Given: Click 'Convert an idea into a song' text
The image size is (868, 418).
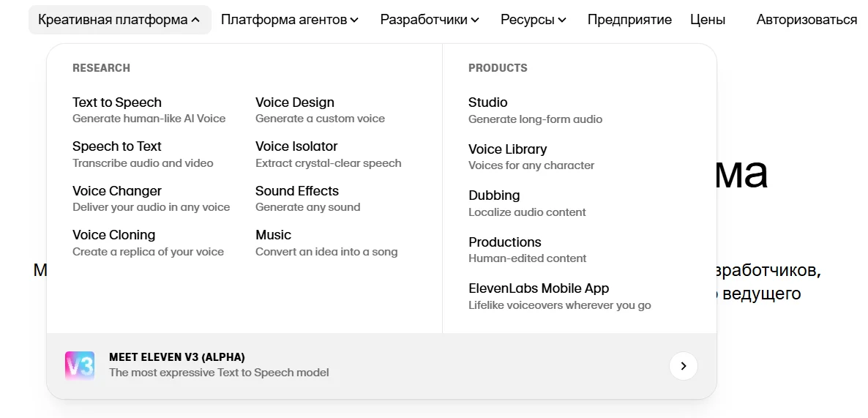Looking at the screenshot, I should (x=326, y=252).
